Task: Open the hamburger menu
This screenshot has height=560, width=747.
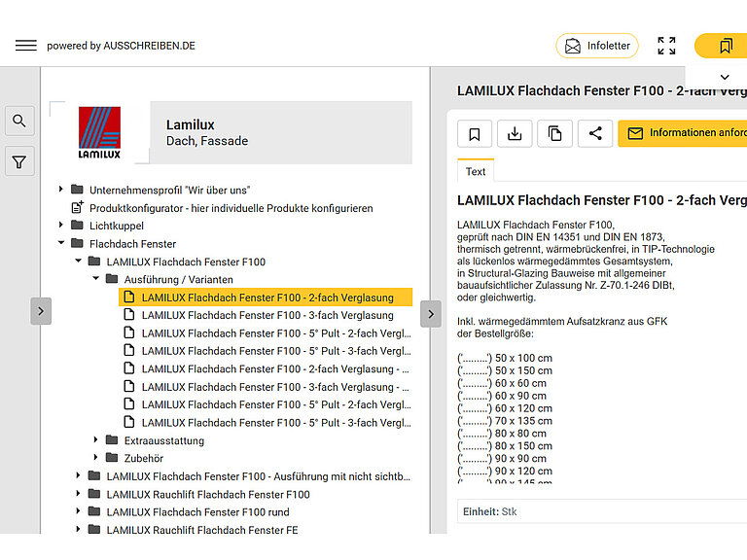Action: click(25, 46)
